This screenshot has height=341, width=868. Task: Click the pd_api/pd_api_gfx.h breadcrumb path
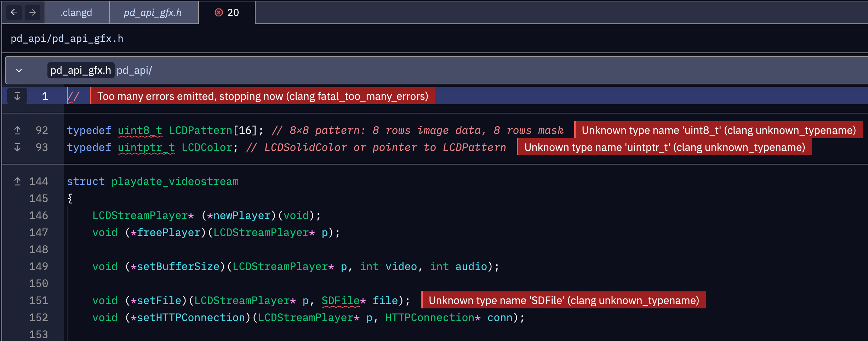[x=67, y=38]
